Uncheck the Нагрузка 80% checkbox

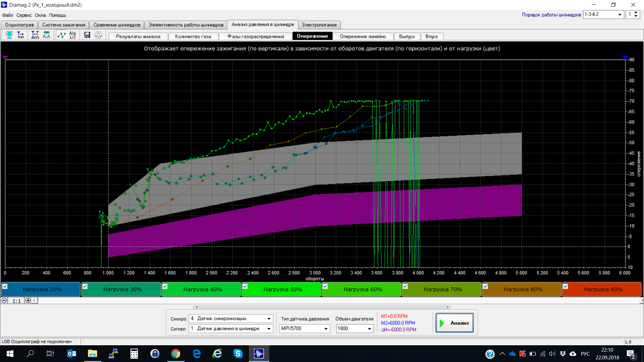(485, 286)
